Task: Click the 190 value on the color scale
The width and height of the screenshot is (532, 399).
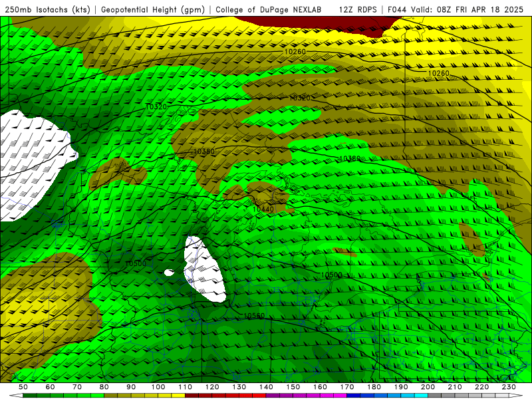Action: tap(401, 387)
